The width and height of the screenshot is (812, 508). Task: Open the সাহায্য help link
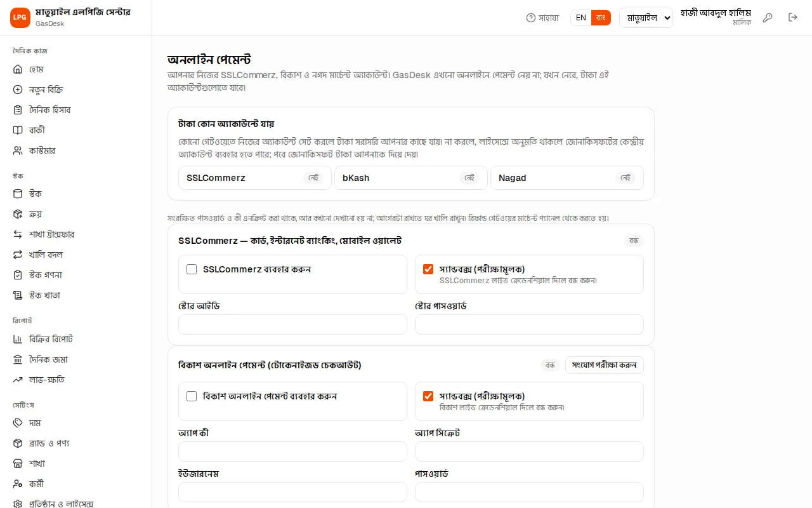coord(543,18)
